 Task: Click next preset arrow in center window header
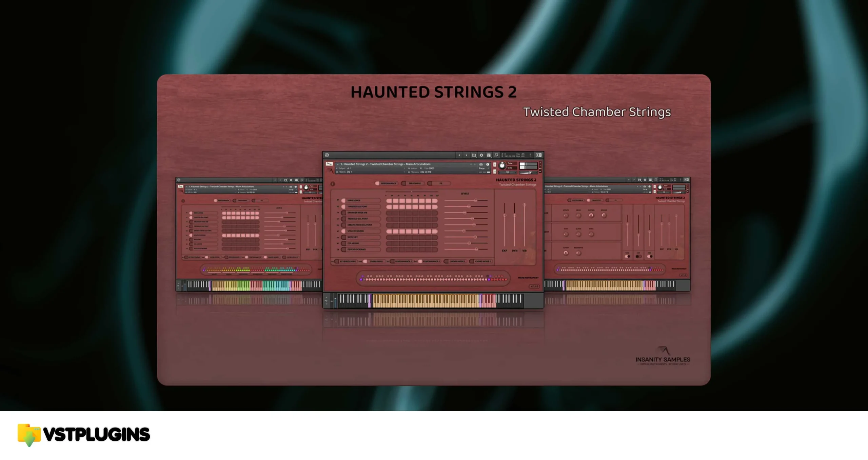point(466,155)
